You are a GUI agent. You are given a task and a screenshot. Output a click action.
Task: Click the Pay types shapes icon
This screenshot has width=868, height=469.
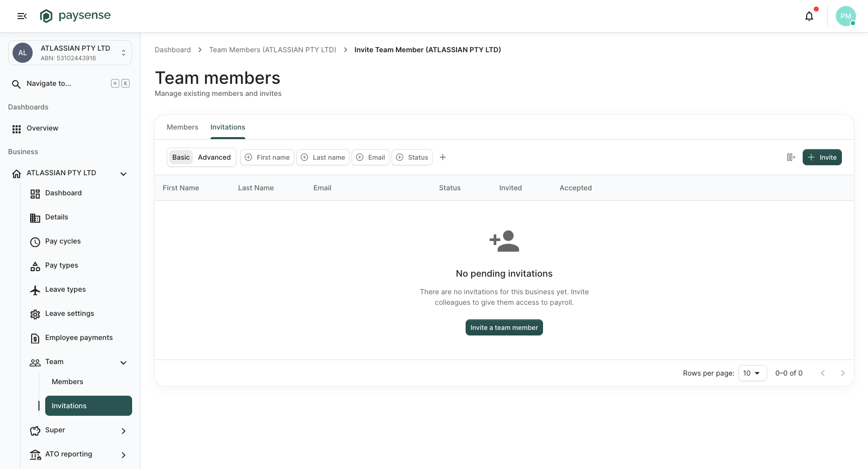(x=35, y=266)
